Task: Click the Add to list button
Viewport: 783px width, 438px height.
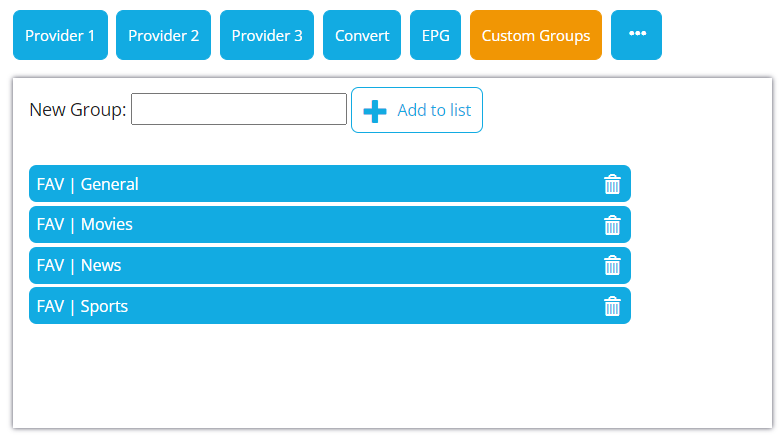Action: 417,110
